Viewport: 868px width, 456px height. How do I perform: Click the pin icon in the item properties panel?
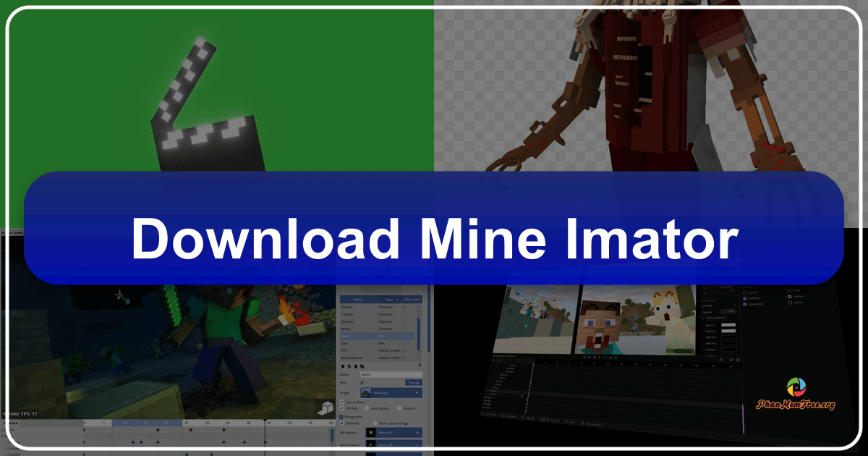coord(419,365)
